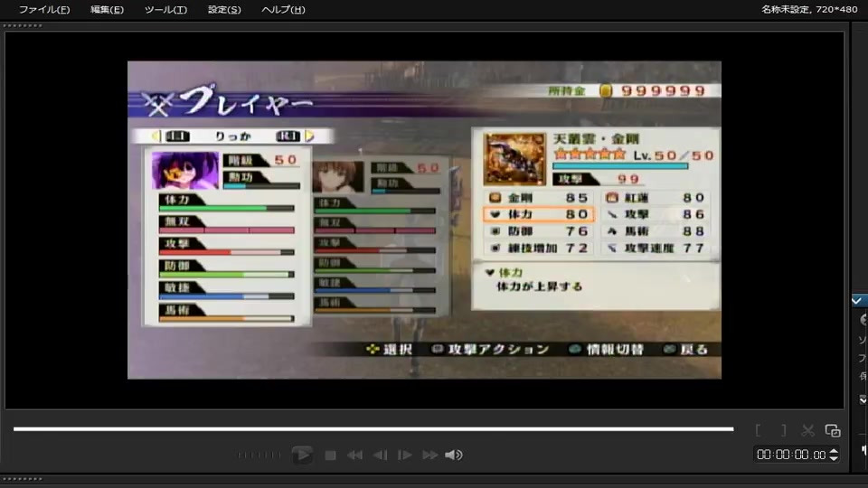Click the 体力が上昇する description text
The height and width of the screenshot is (488, 868).
pyautogui.click(x=539, y=286)
